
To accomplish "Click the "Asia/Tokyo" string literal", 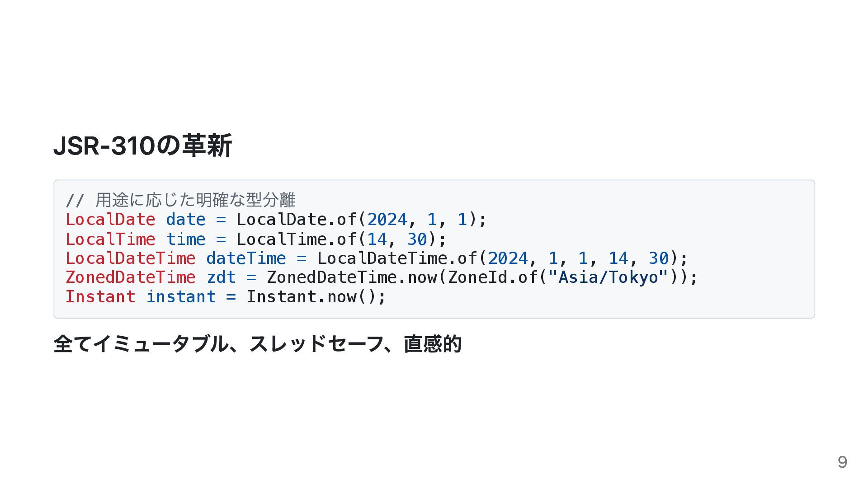I will (608, 277).
